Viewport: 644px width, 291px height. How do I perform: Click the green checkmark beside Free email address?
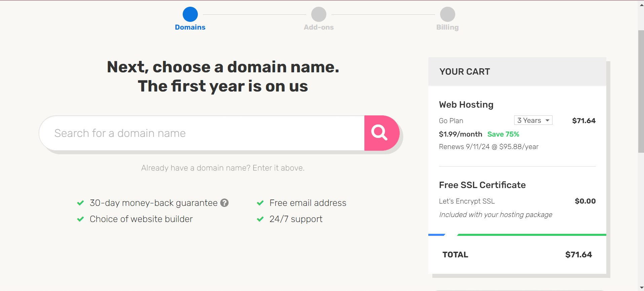[260, 203]
